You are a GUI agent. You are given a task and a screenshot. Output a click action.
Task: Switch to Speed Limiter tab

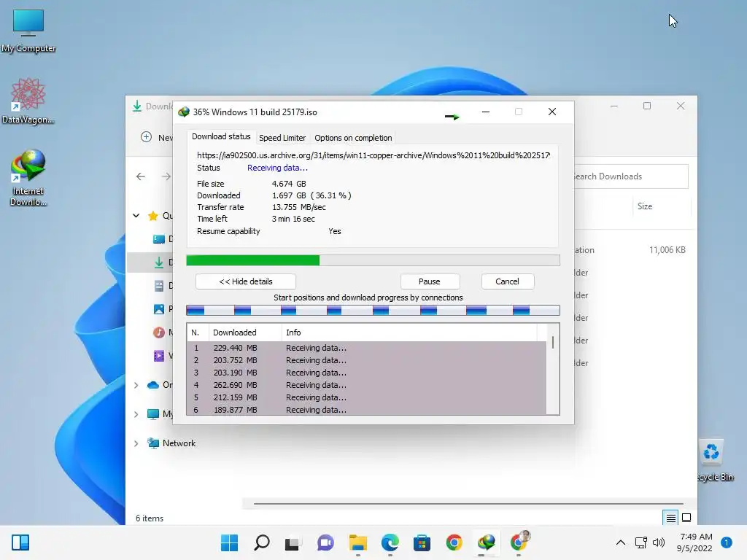point(282,138)
